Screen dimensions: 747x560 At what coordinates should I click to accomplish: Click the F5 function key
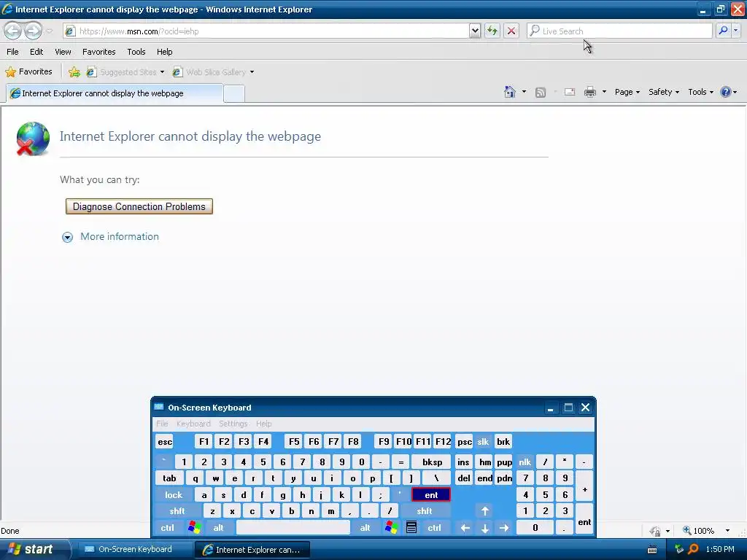[294, 441]
